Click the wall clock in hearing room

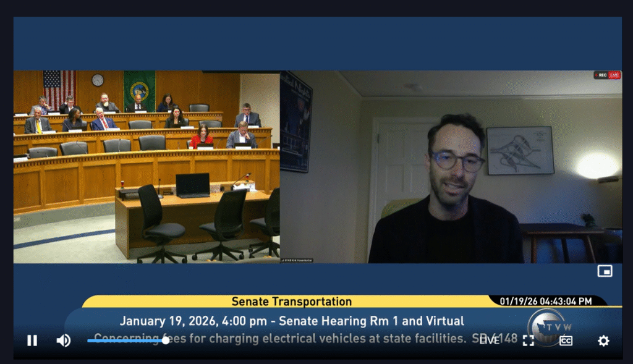pyautogui.click(x=98, y=80)
